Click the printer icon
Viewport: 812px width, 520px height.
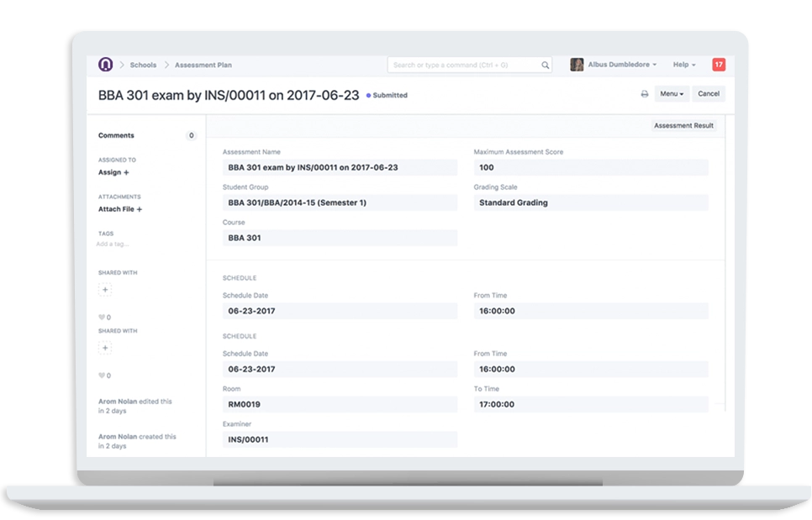click(x=645, y=94)
